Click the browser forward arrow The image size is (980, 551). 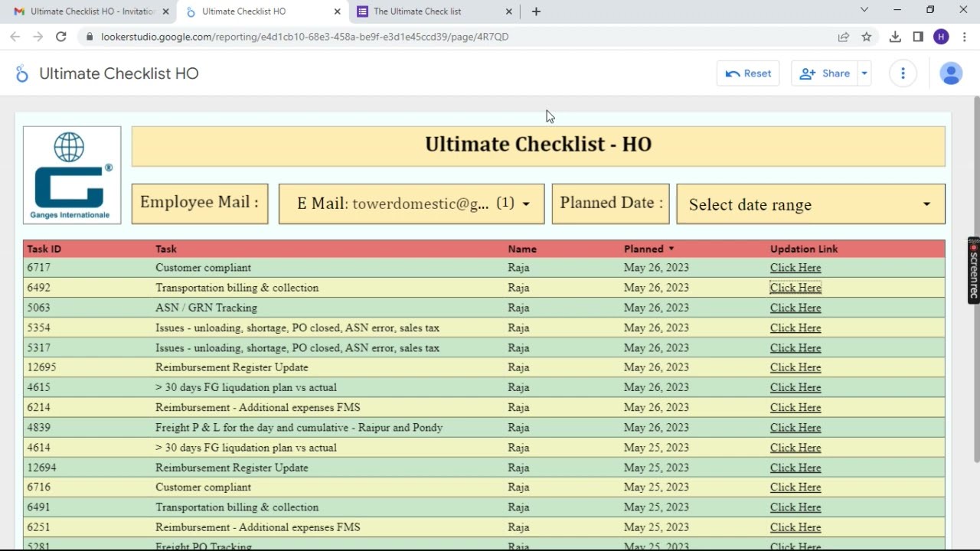click(38, 37)
